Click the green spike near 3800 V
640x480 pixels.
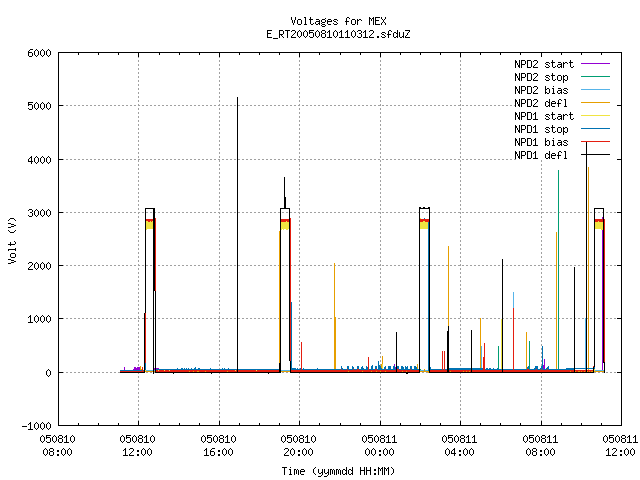coord(558,269)
